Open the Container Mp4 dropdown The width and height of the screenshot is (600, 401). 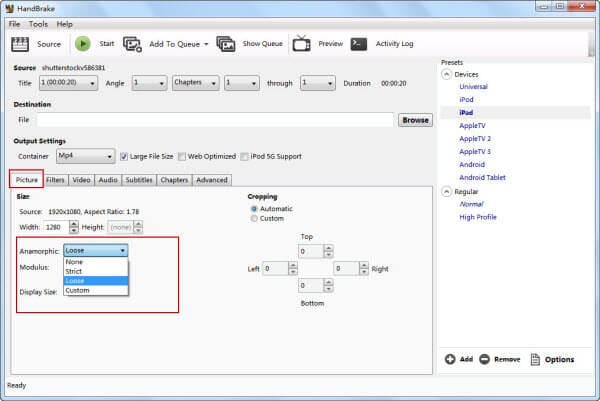85,156
